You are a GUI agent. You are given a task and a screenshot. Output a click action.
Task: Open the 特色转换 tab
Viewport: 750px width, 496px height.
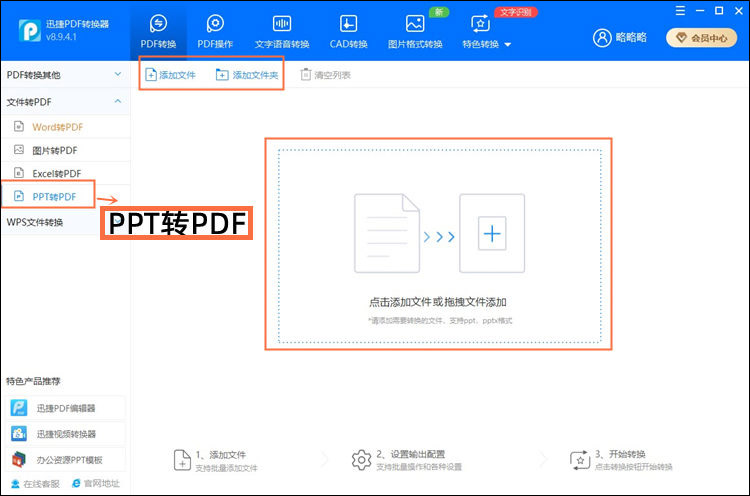[x=481, y=33]
